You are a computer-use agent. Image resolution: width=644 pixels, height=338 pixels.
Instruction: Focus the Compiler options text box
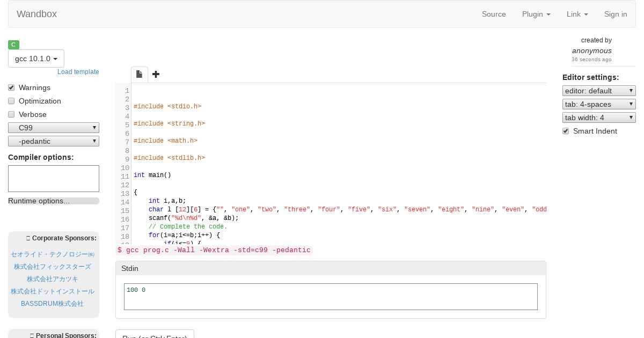(54, 179)
